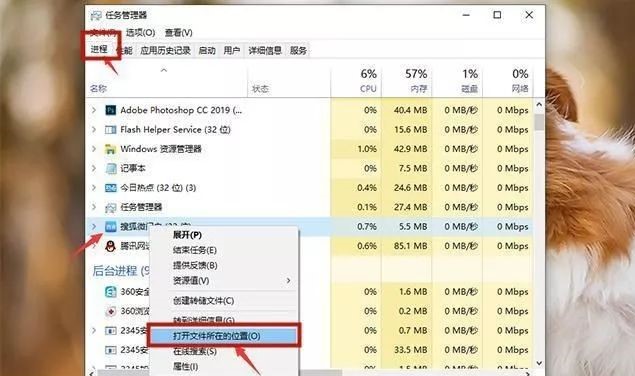Image resolution: width=635 pixels, height=376 pixels.
Task: Click the 360安全 background process icon
Action: [111, 292]
